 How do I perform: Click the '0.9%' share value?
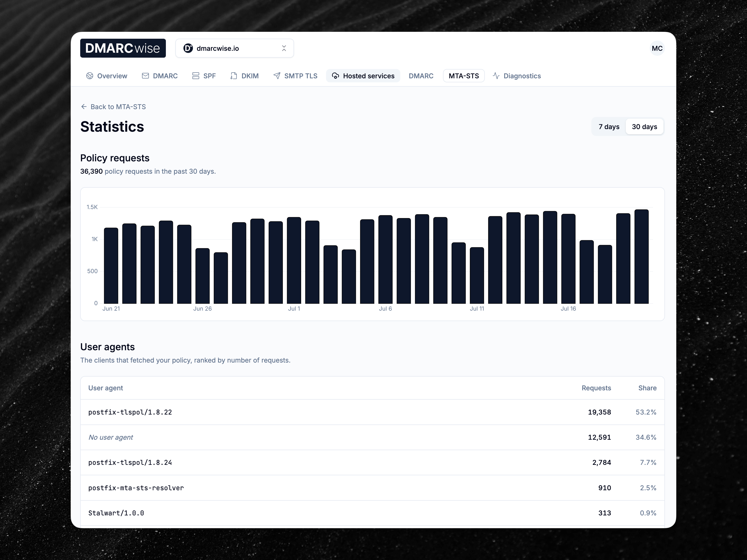[x=648, y=513]
